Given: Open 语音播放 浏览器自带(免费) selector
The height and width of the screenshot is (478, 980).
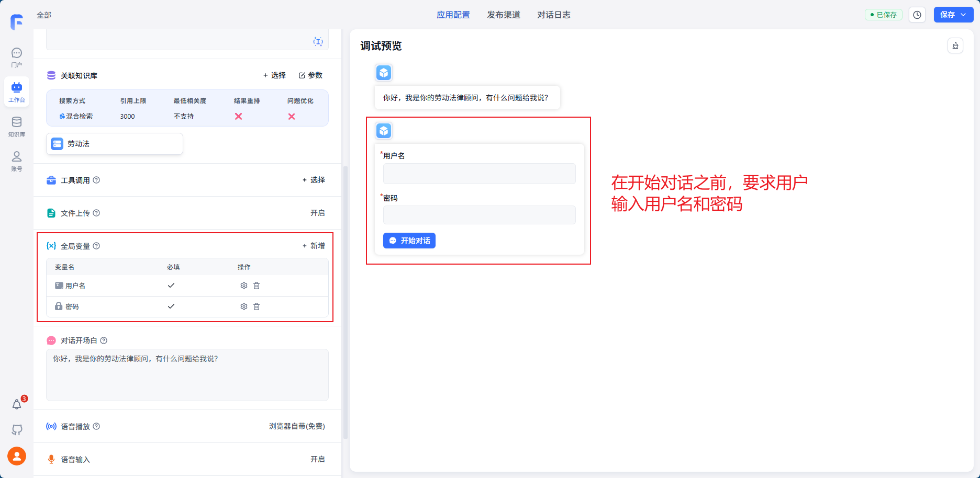Looking at the screenshot, I should (x=297, y=426).
